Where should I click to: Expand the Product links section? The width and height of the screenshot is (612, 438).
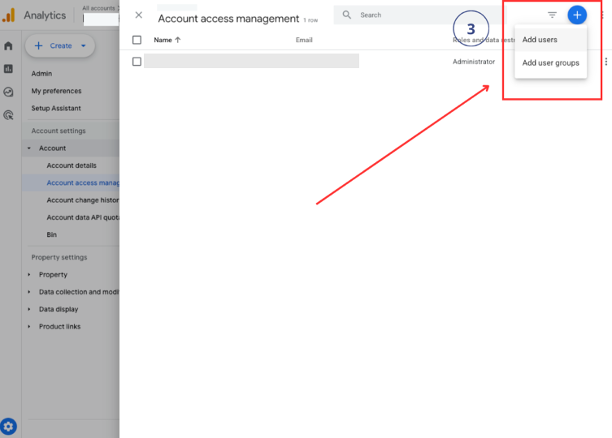(29, 326)
